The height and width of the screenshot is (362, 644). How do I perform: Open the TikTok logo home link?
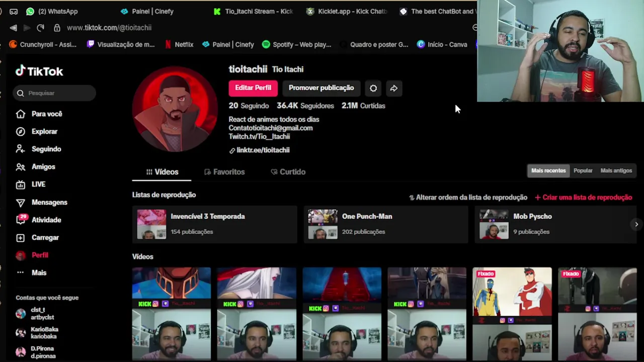pyautogui.click(x=39, y=71)
